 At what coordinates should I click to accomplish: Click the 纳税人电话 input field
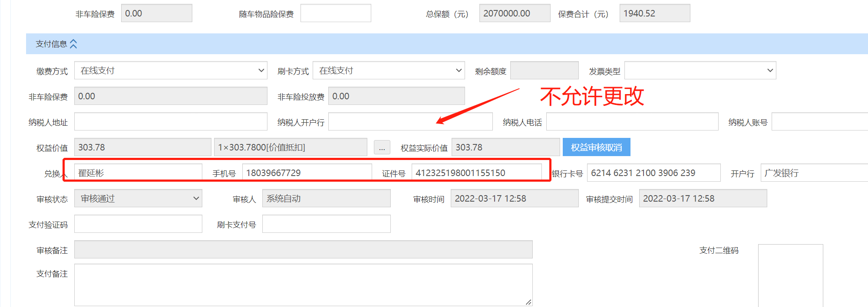[x=632, y=121]
